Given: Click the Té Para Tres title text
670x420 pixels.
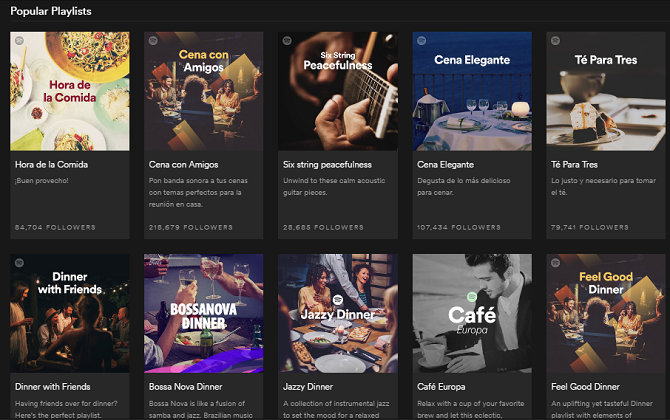Looking at the screenshot, I should [573, 165].
